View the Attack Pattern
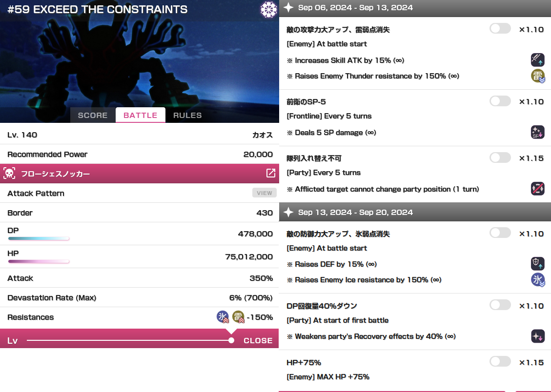The height and width of the screenshot is (392, 551). 264,193
